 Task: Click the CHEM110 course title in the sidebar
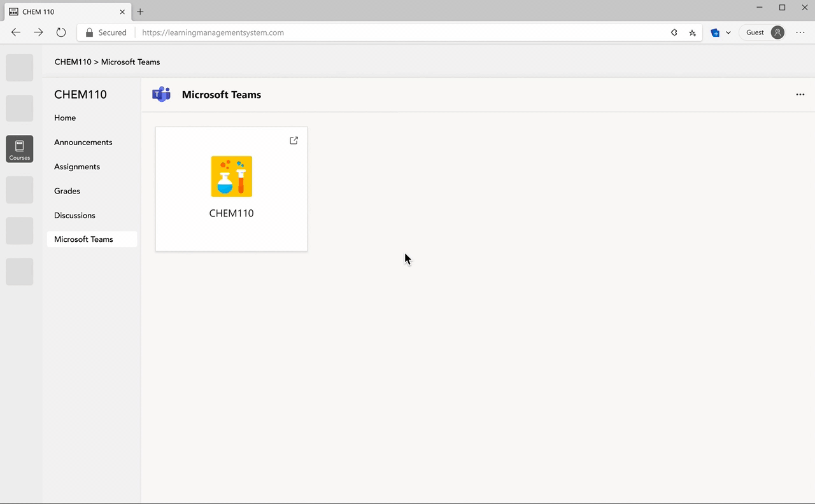click(80, 94)
